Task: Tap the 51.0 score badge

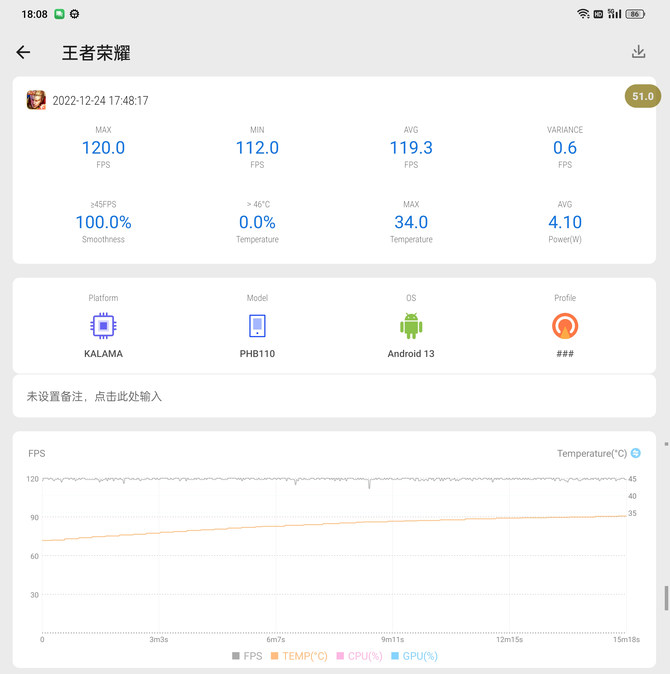Action: pyautogui.click(x=642, y=97)
